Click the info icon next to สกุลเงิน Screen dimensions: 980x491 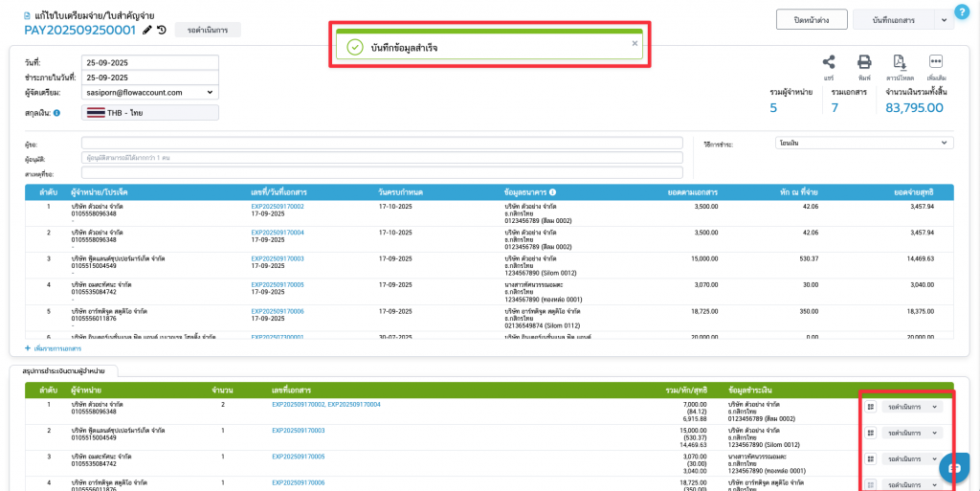coord(57,113)
